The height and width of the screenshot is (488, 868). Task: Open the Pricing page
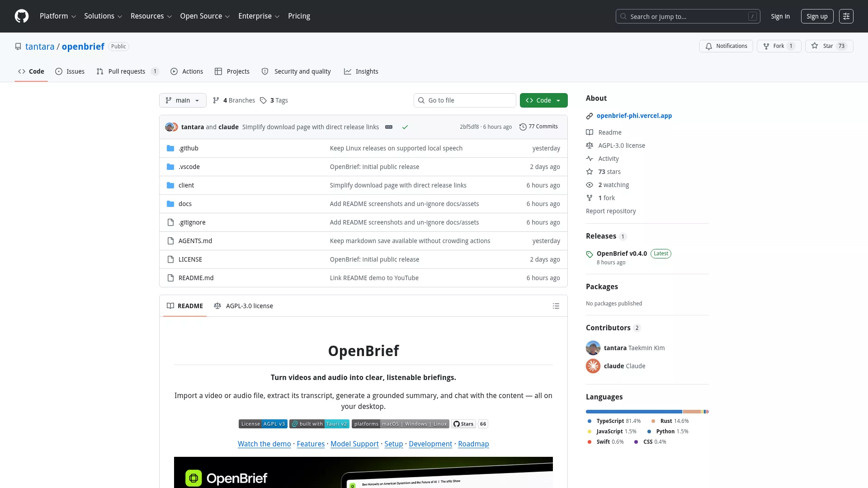[299, 16]
